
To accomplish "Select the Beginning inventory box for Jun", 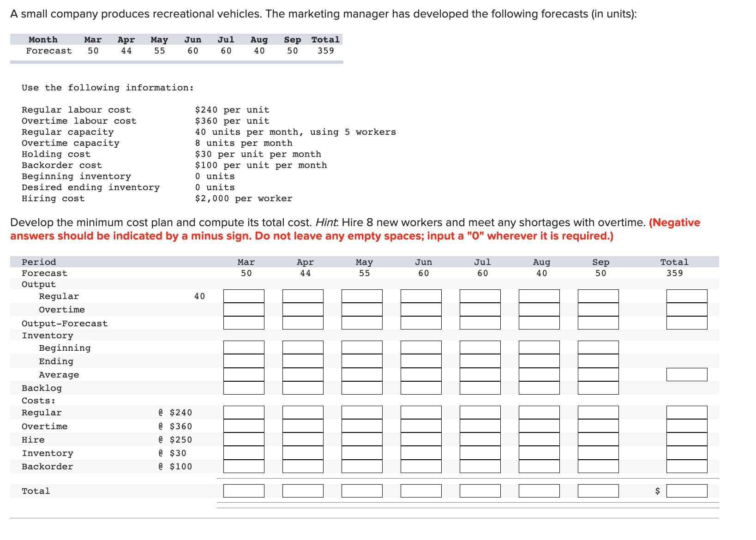I will [x=421, y=347].
